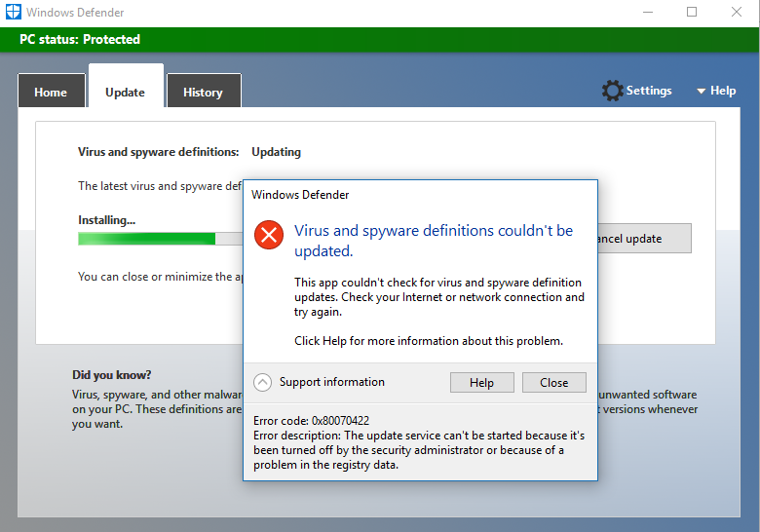
Task: Click the Help button in error dialog
Action: 481,383
